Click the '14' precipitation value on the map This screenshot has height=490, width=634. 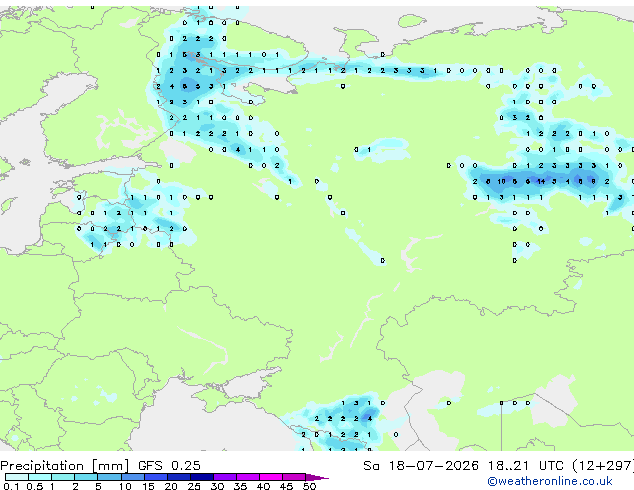pyautogui.click(x=541, y=182)
